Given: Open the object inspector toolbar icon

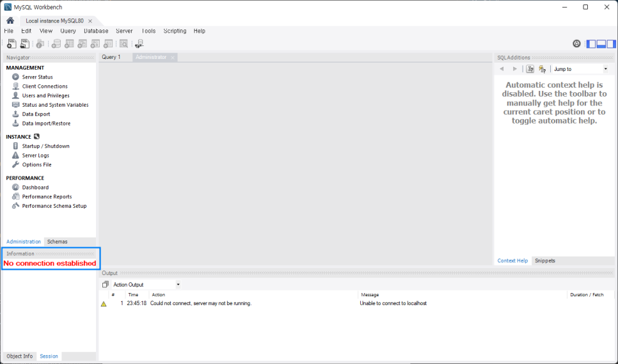Looking at the screenshot, I should pyautogui.click(x=40, y=44).
